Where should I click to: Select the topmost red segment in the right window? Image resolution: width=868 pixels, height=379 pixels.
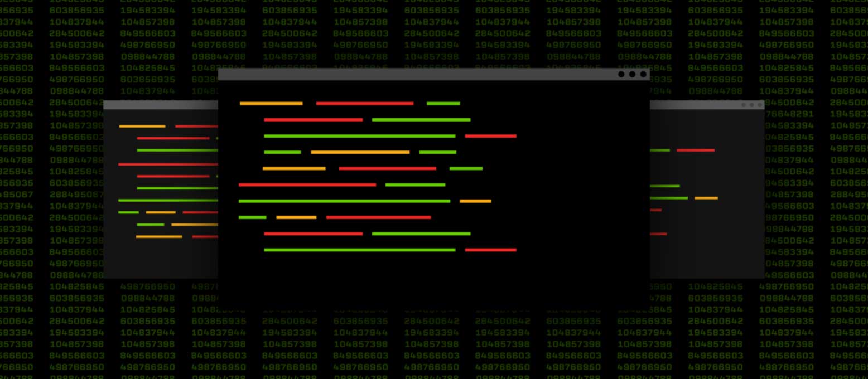695,150
